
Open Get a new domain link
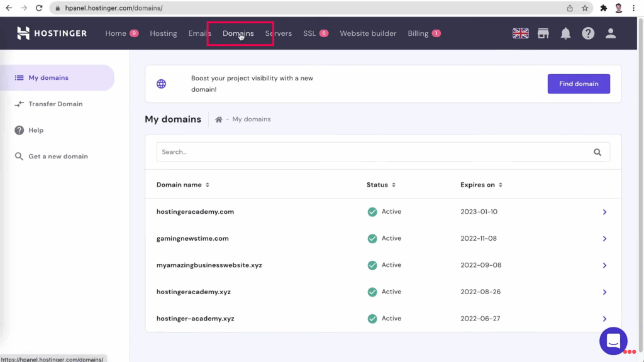(x=58, y=156)
